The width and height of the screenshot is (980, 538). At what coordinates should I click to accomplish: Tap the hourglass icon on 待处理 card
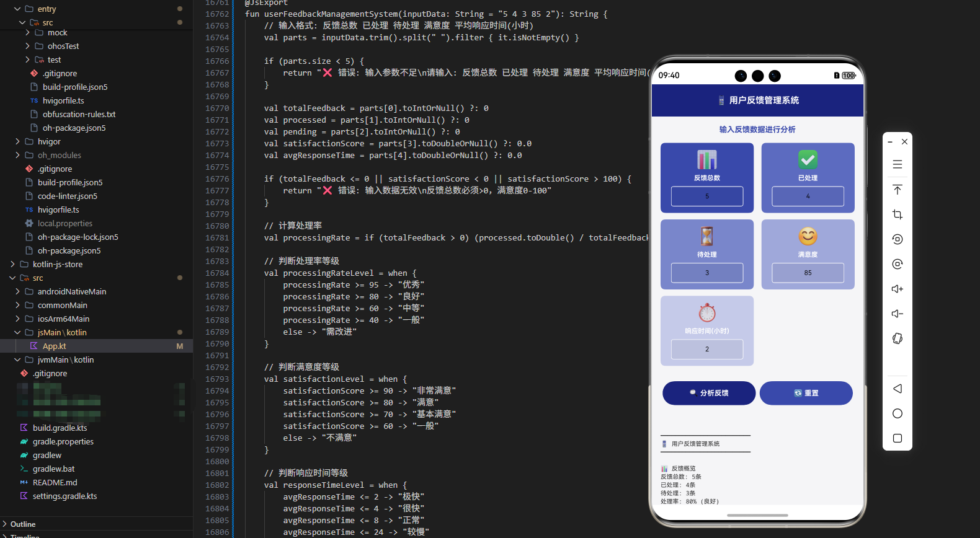pyautogui.click(x=707, y=236)
